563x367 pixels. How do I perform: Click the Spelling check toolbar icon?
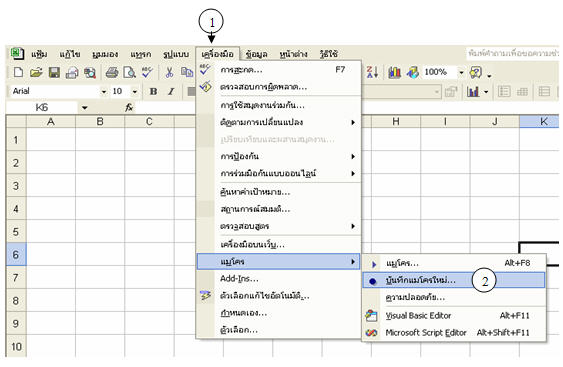click(x=147, y=73)
